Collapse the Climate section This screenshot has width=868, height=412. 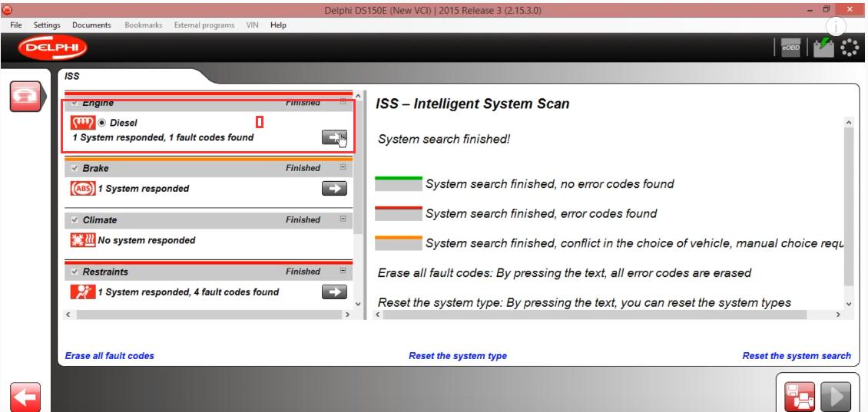click(x=343, y=219)
